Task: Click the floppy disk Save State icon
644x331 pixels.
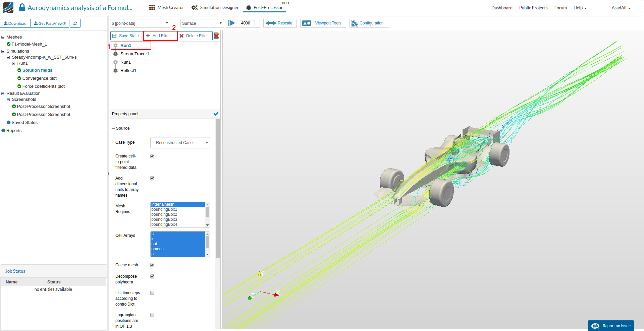Action: pyautogui.click(x=114, y=36)
